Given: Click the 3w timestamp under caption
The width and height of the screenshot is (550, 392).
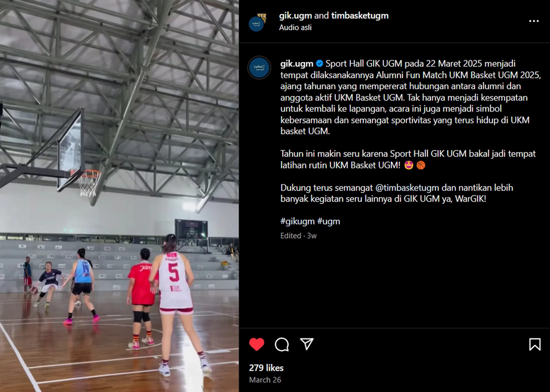Looking at the screenshot, I should point(312,236).
